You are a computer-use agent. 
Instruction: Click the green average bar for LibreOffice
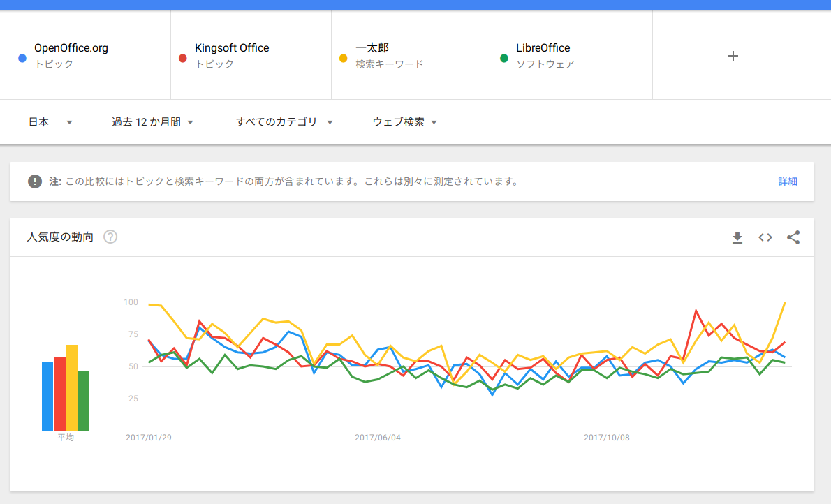click(x=84, y=401)
